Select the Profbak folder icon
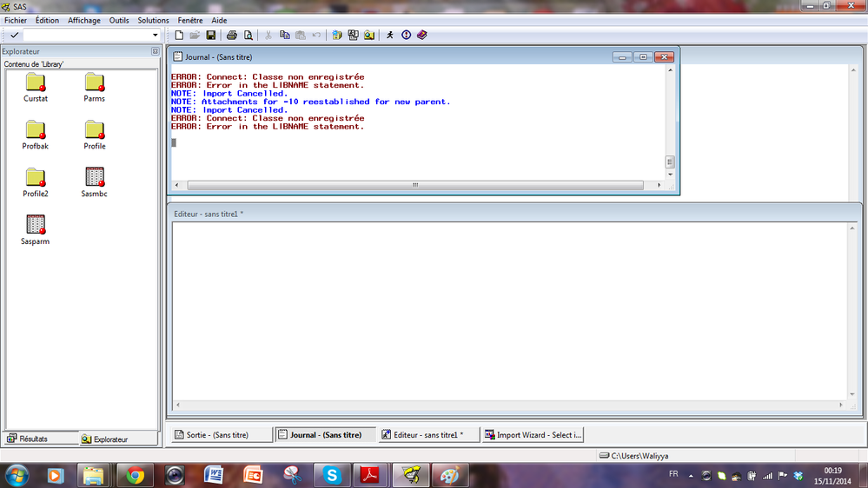Screen dimensions: 868x488 pyautogui.click(x=36, y=135)
